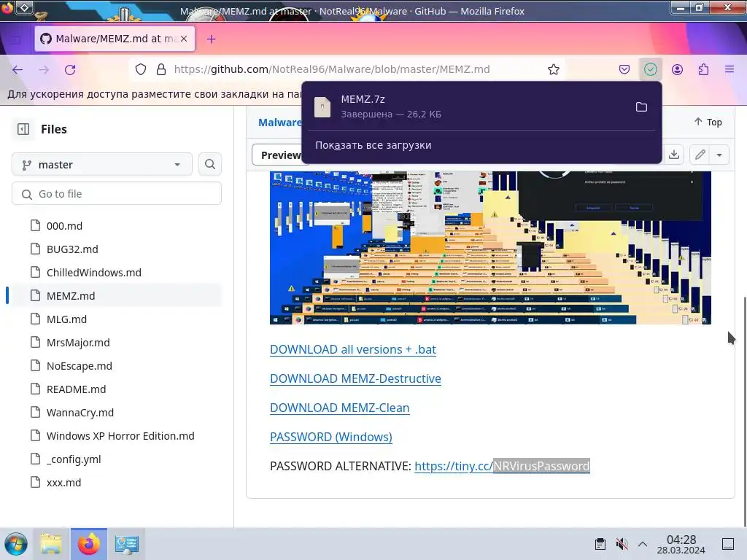Open MrsMajor.md in the file tree
The width and height of the screenshot is (747, 560).
[77, 343]
